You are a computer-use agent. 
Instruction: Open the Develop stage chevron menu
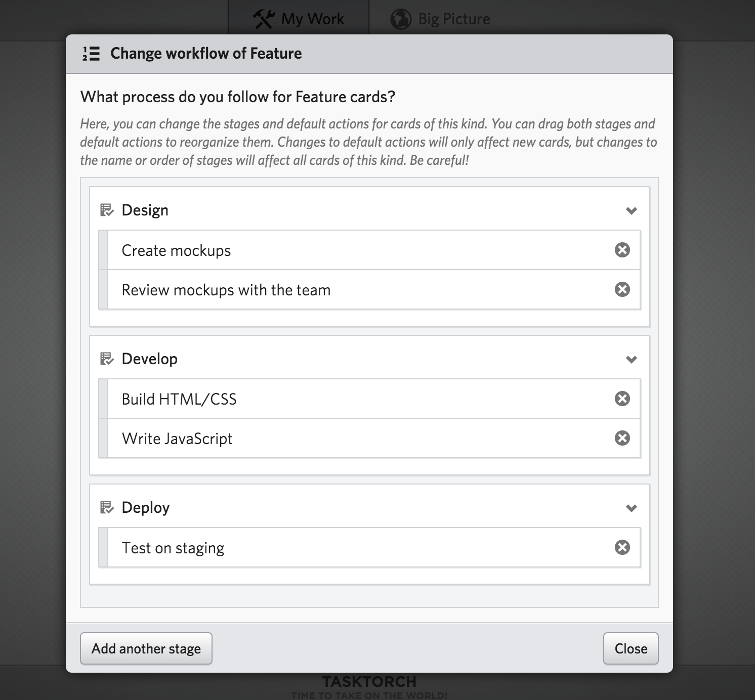[631, 359]
